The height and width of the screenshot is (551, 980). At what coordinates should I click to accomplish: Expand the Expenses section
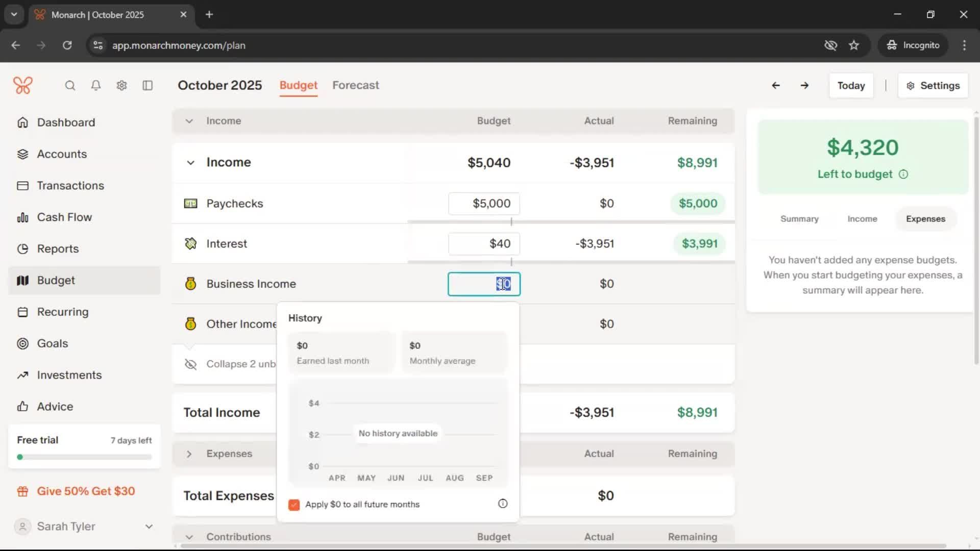point(189,454)
